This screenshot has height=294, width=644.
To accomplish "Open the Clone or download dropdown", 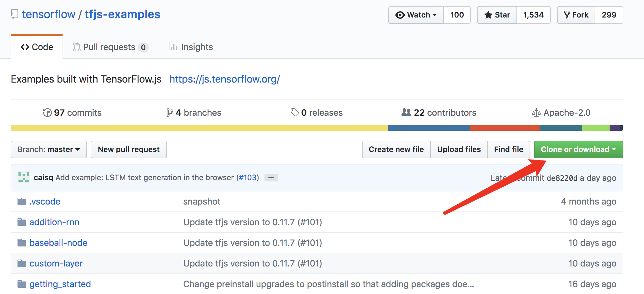I will [x=578, y=150].
